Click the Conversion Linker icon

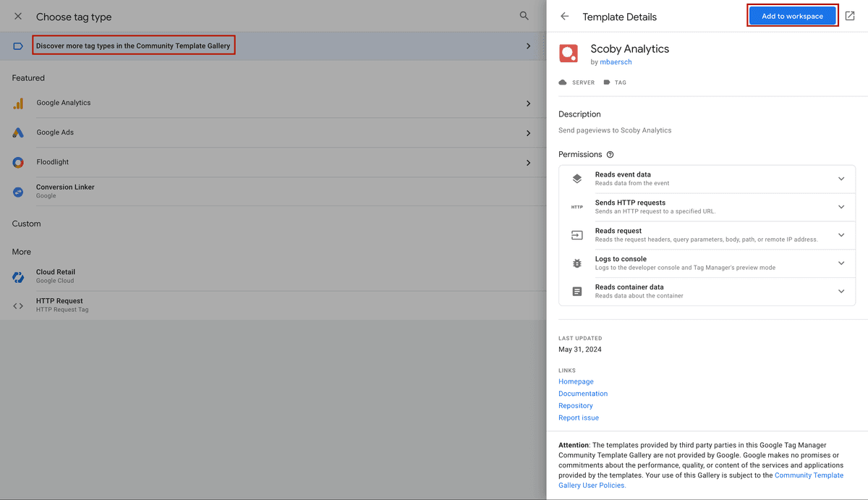coord(18,192)
